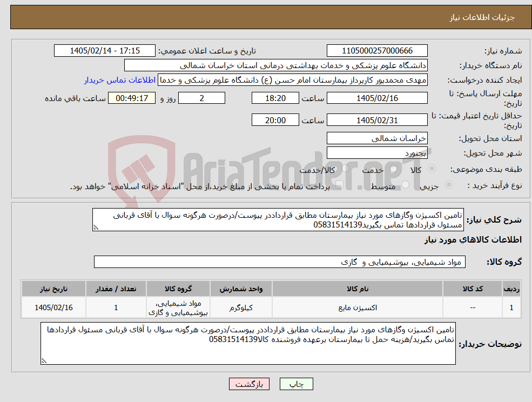Viewport: 532px width, 402px height.
Task: Click the validity time 20:00 field
Action: tap(275, 120)
